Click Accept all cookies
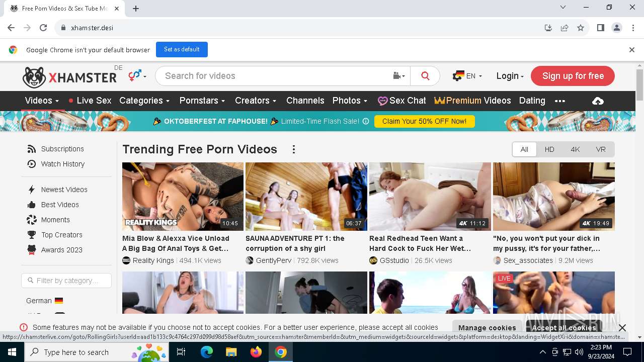 click(564, 328)
